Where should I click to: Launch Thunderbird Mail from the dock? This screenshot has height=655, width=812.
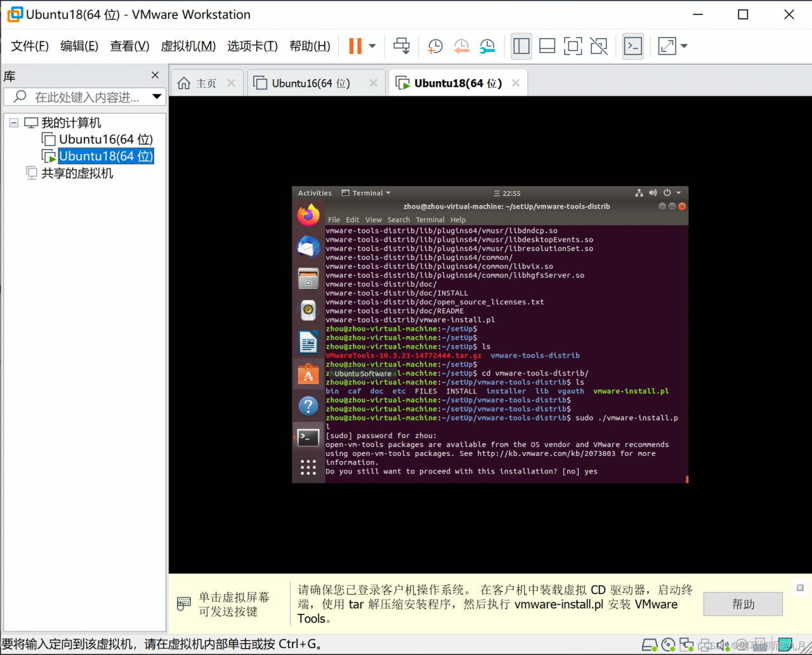pyautogui.click(x=308, y=247)
